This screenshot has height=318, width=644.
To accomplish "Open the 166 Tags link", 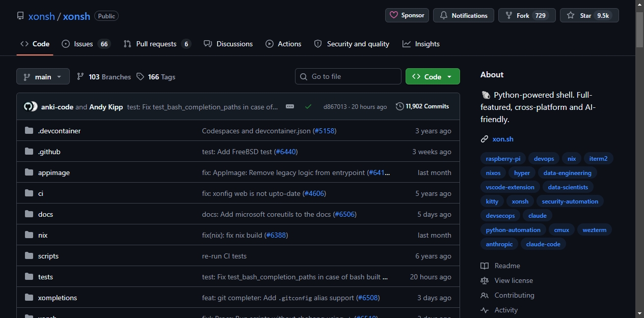I will pos(156,77).
